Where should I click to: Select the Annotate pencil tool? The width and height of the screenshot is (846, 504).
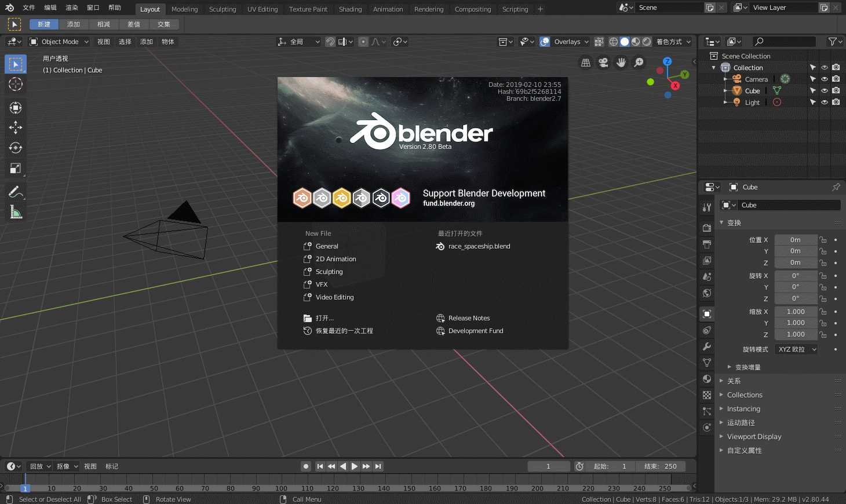pos(16,192)
